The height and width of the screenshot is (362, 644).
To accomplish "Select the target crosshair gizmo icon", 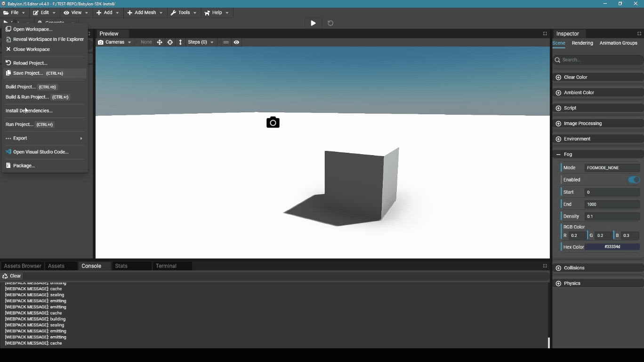I will pos(170,42).
